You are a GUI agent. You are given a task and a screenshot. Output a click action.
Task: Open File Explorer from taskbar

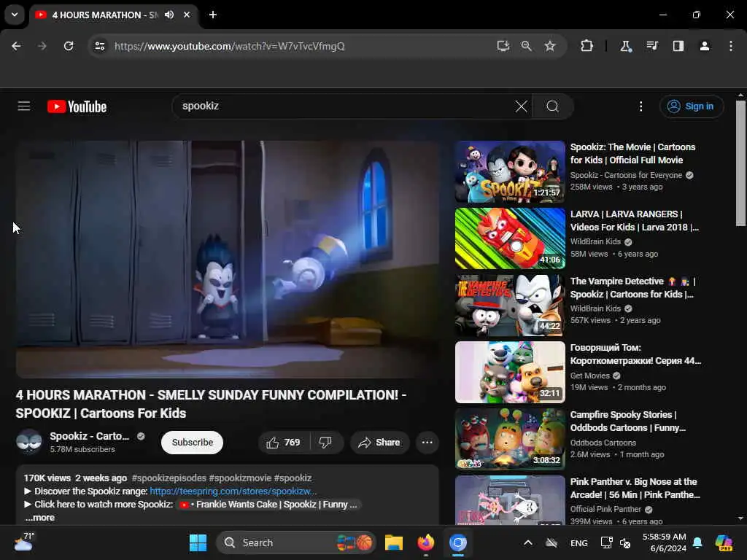pos(394,542)
